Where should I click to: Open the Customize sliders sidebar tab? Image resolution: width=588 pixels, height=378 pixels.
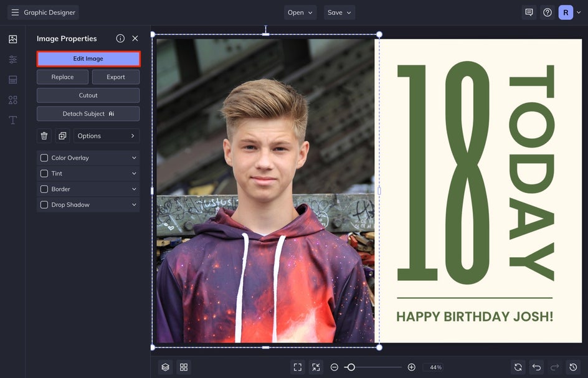tap(12, 59)
